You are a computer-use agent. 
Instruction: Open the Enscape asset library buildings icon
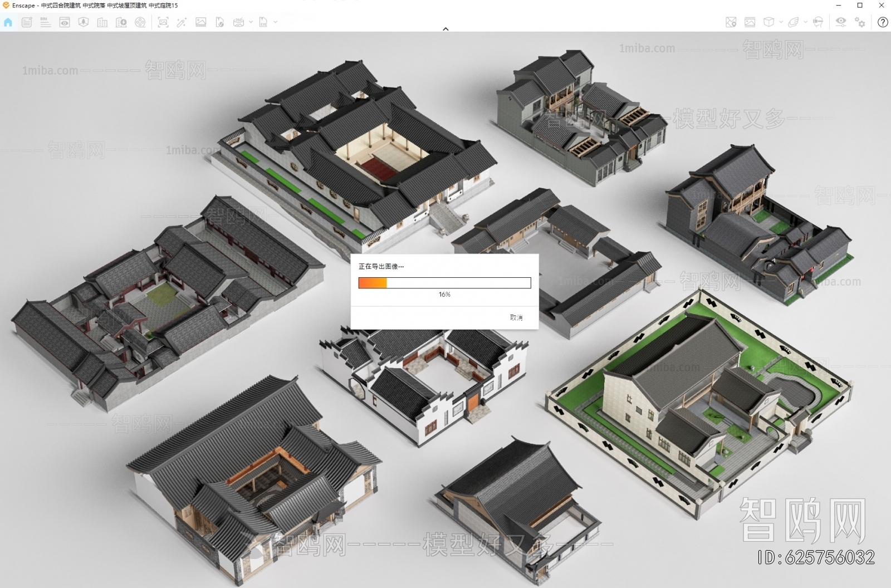point(102,22)
